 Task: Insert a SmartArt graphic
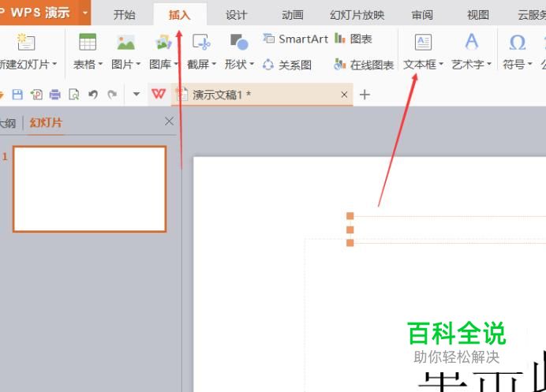(x=296, y=39)
